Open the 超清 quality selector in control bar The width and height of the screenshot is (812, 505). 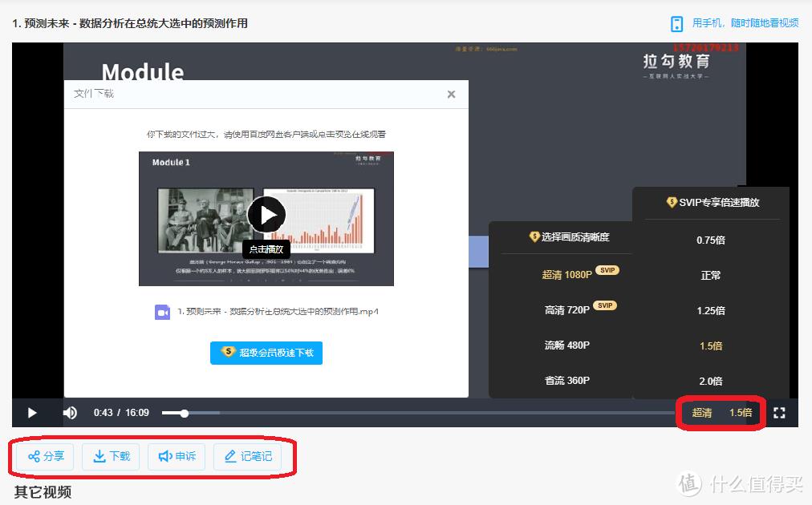coord(702,413)
